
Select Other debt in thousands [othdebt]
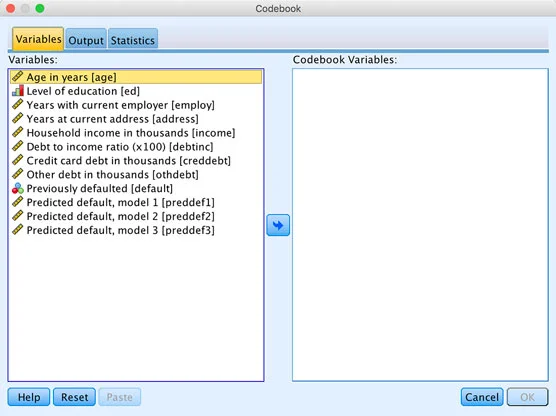(x=112, y=174)
